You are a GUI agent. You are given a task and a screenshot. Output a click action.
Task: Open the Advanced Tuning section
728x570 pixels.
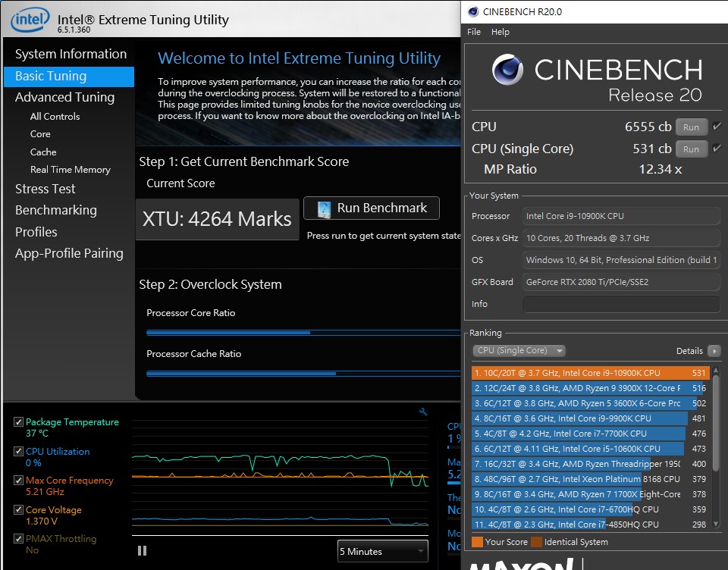coord(64,97)
